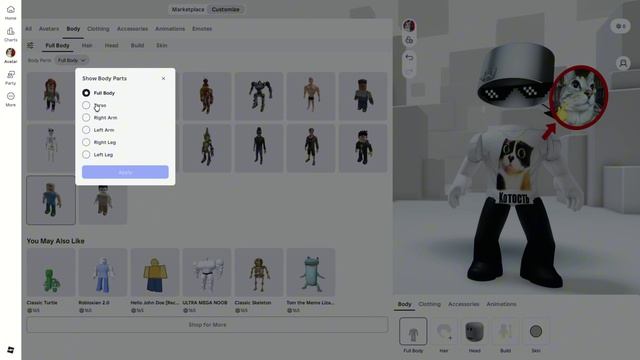The width and height of the screenshot is (640, 360).
Task: Select the Full Body subcategory tab
Action: tap(57, 45)
